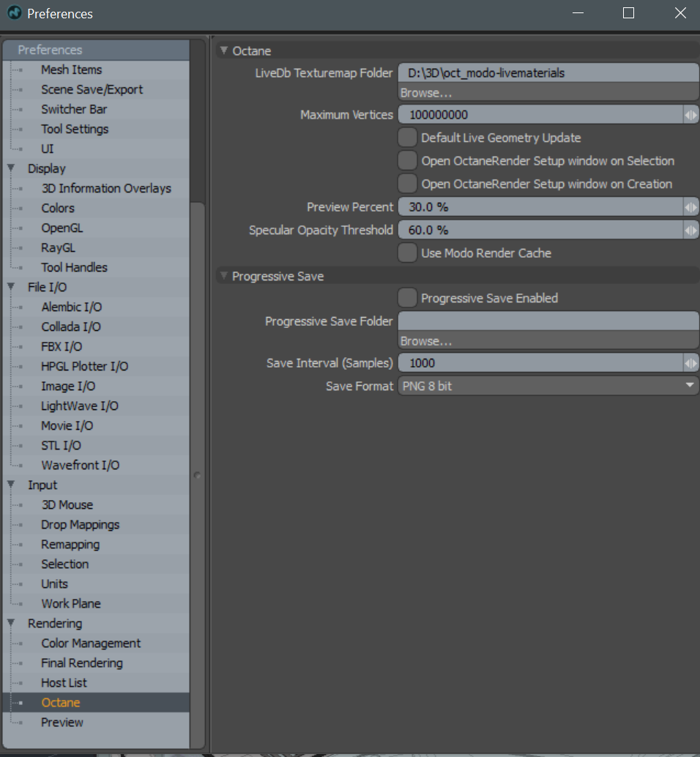Collapse the Octane section header
This screenshot has width=700, height=757.
click(x=224, y=51)
